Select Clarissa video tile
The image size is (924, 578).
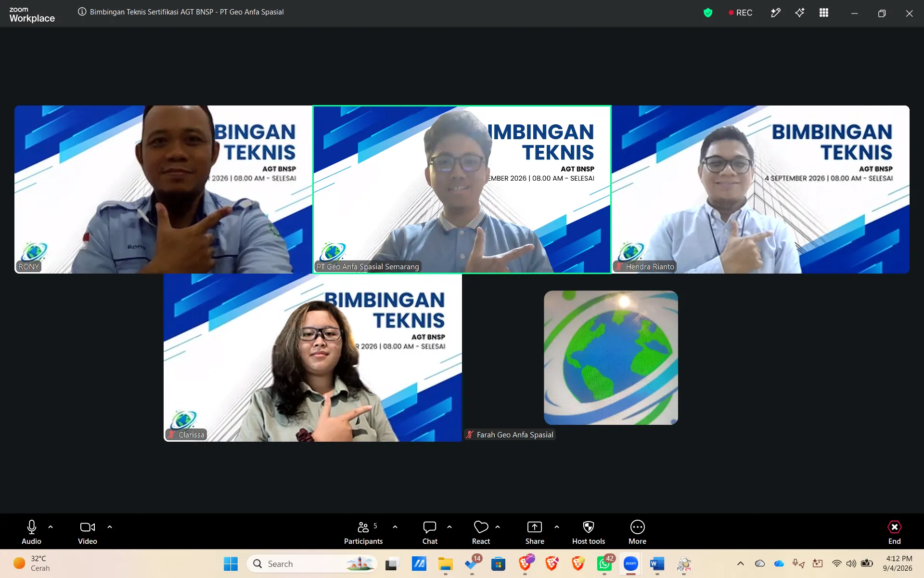point(313,357)
